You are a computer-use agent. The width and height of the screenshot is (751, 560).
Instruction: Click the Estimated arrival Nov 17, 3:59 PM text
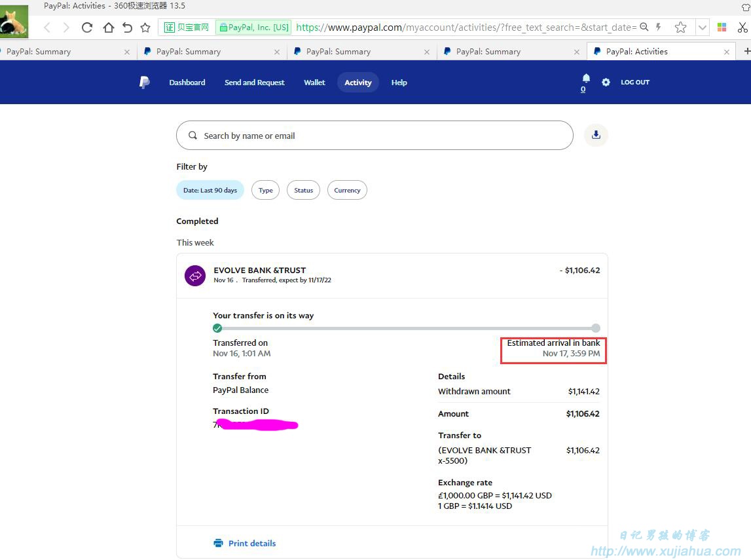point(571,354)
